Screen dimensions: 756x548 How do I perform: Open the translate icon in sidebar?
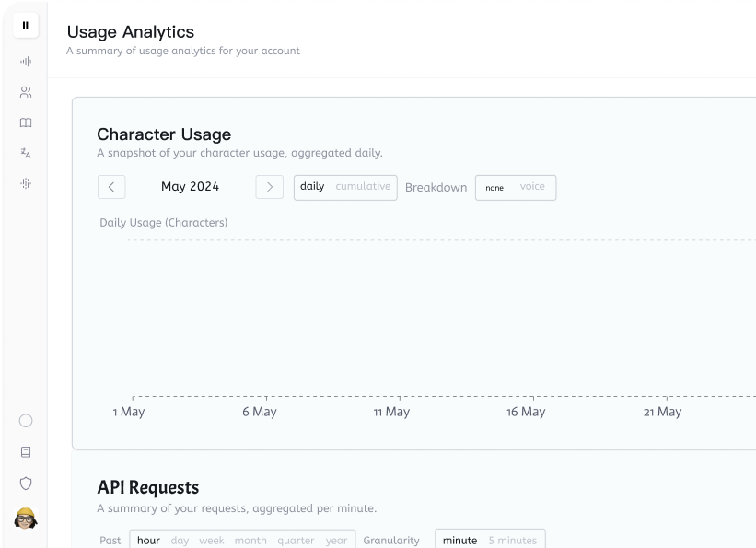click(26, 153)
